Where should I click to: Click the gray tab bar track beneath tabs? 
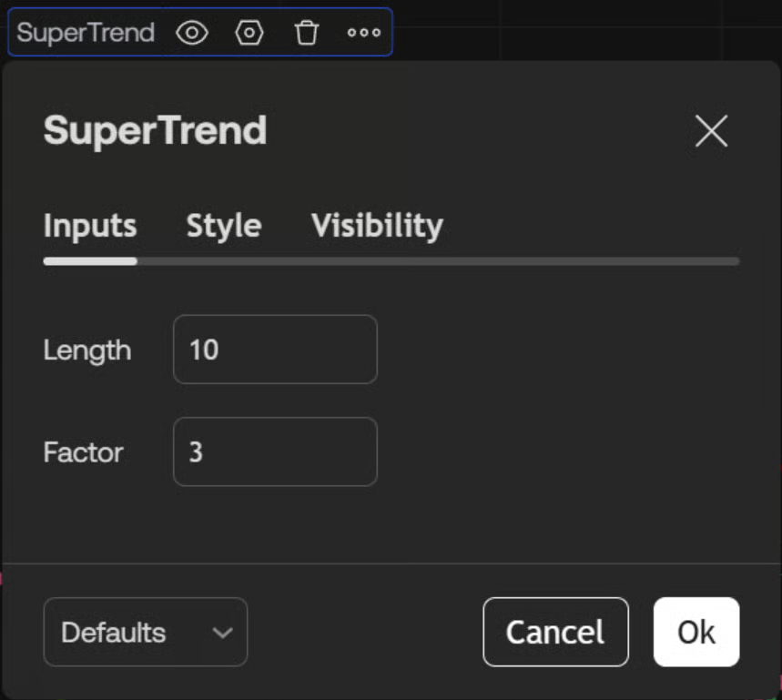point(437,261)
